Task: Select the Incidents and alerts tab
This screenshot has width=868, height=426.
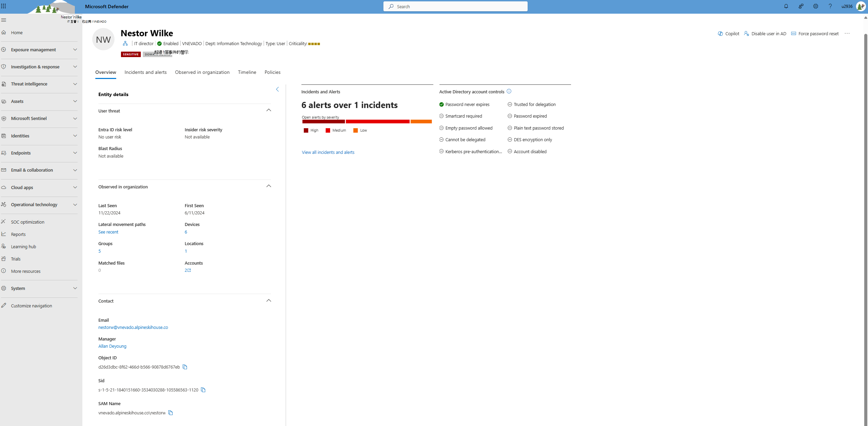Action: click(x=145, y=72)
